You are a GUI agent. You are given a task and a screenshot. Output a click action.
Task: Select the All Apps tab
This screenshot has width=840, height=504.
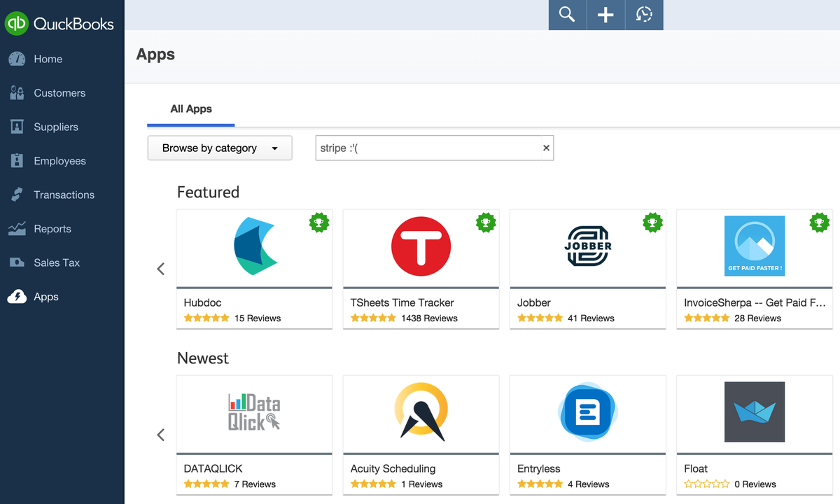(191, 109)
